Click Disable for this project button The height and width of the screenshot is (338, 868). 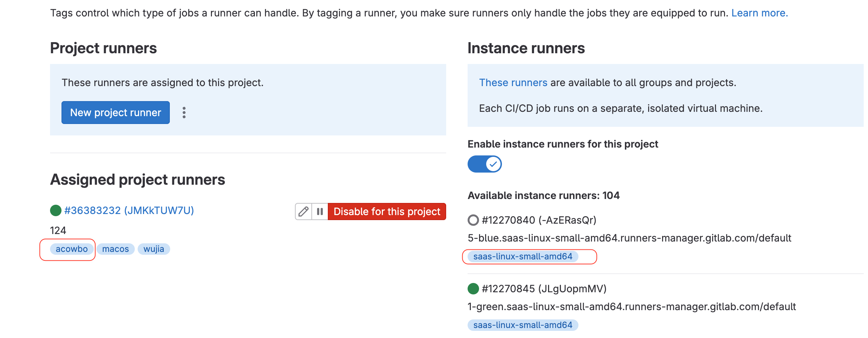click(387, 212)
